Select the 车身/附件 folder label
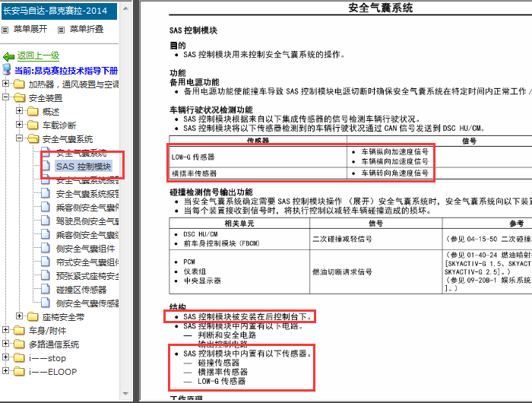This screenshot has height=403, width=532. (x=47, y=331)
